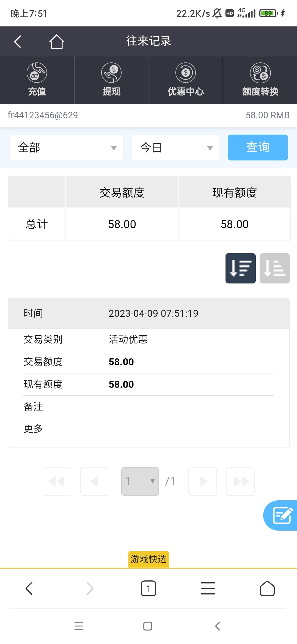Expand the 全部 transaction type dropdown
Viewport: 297px width, 644px height.
point(67,148)
